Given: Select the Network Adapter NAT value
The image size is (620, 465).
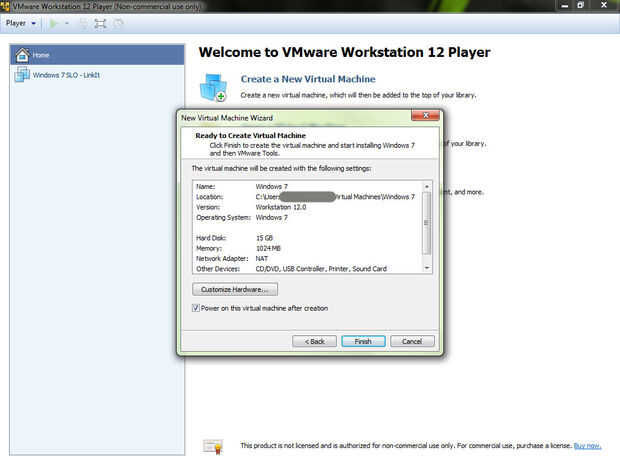Looking at the screenshot, I should coord(261,259).
